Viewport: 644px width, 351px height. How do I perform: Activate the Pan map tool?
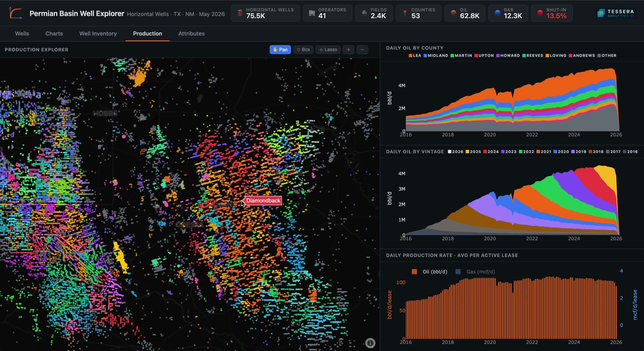[280, 50]
